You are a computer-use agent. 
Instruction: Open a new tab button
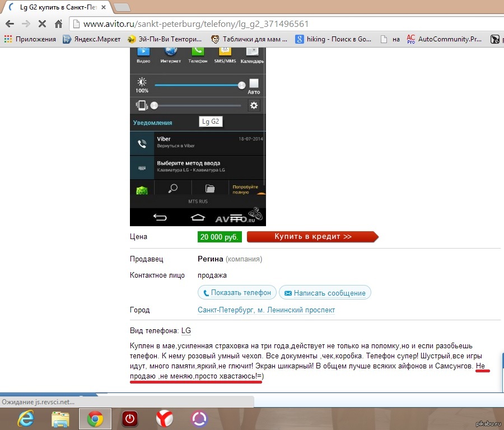[122, 7]
